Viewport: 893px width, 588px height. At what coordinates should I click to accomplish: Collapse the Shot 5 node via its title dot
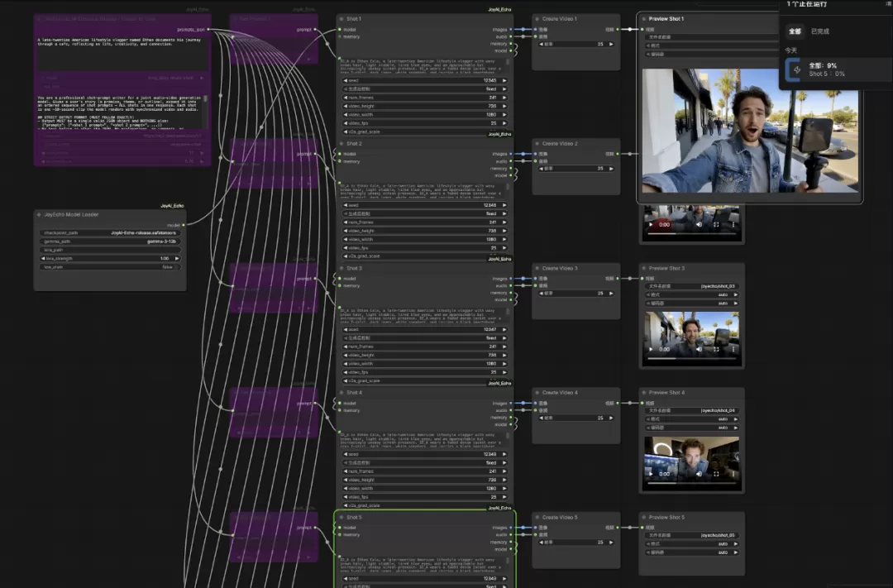point(341,518)
